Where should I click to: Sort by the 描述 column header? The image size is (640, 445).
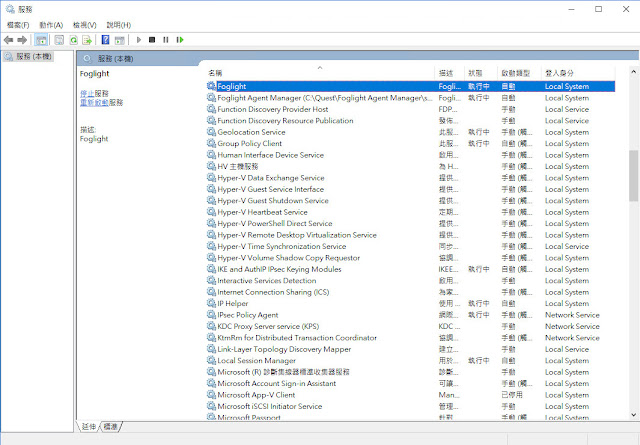[450, 73]
